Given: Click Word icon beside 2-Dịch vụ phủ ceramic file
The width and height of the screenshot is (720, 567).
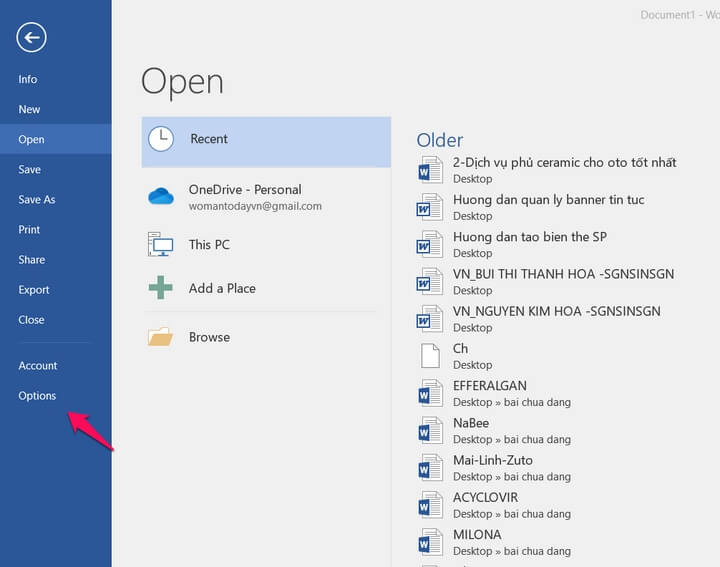Looking at the screenshot, I should coord(430,169).
